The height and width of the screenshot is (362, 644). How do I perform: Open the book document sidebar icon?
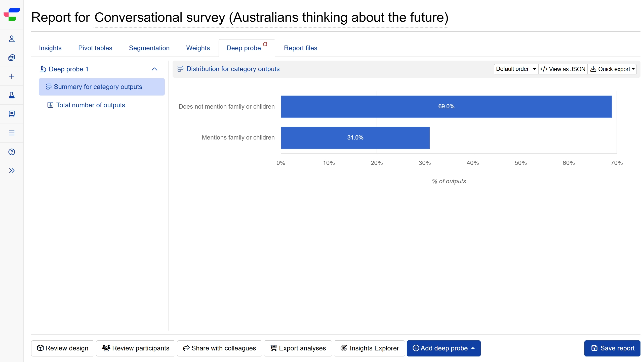point(12,114)
